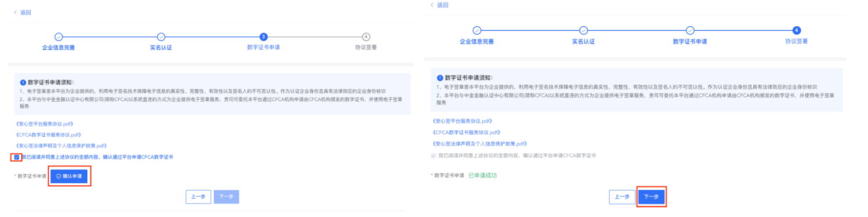868x217 pixels.
Task: Open 安心签平台服务协议.pdf on the 确认申请 page
Action: [45, 124]
